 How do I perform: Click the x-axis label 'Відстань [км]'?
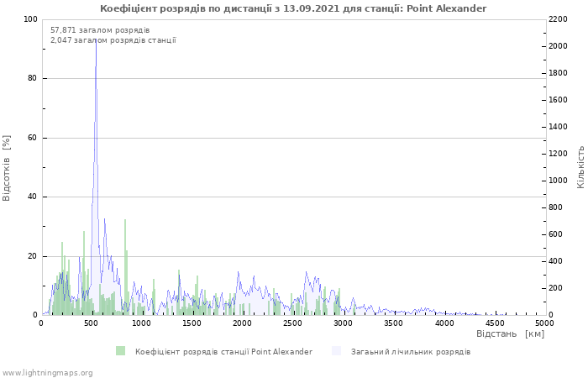tap(511, 333)
